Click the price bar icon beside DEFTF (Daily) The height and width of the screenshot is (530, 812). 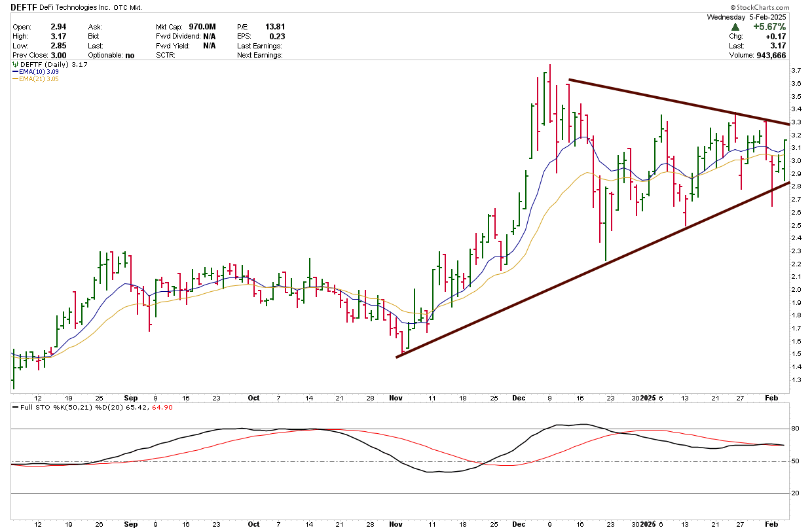click(x=16, y=64)
